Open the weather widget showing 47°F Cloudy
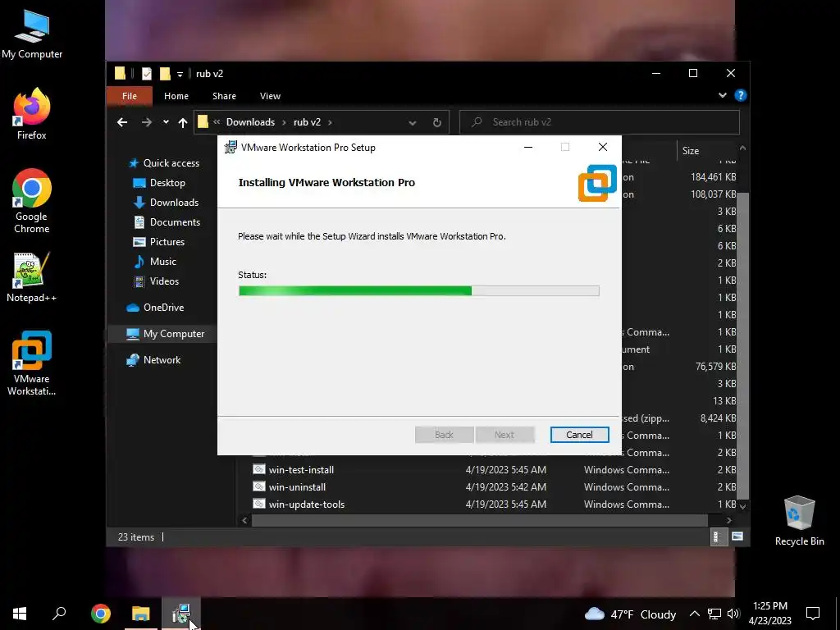Image resolution: width=840 pixels, height=630 pixels. (630, 614)
